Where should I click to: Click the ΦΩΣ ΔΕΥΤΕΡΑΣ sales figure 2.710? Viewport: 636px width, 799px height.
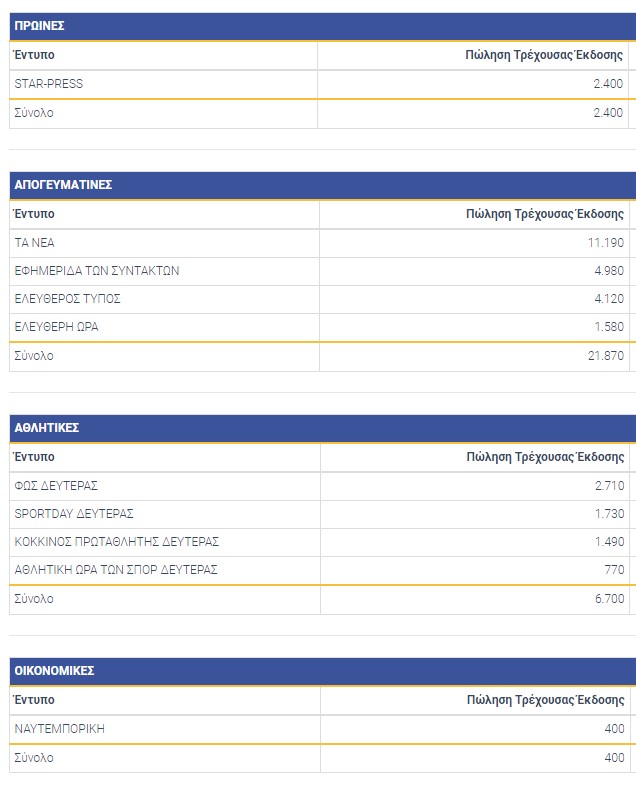[x=609, y=486]
